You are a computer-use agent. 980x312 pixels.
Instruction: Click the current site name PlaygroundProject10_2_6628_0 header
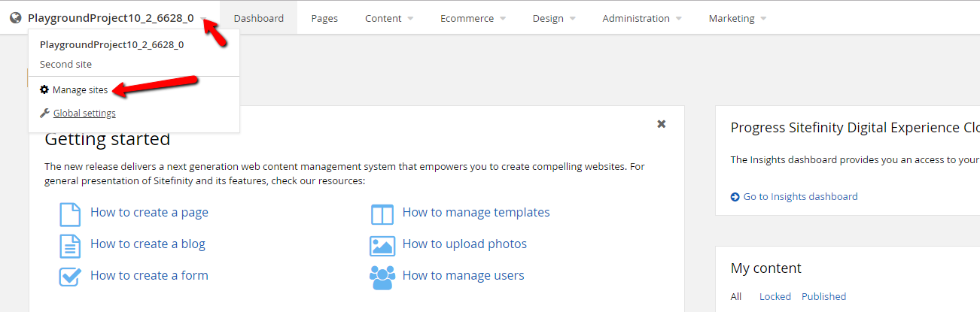point(111,18)
